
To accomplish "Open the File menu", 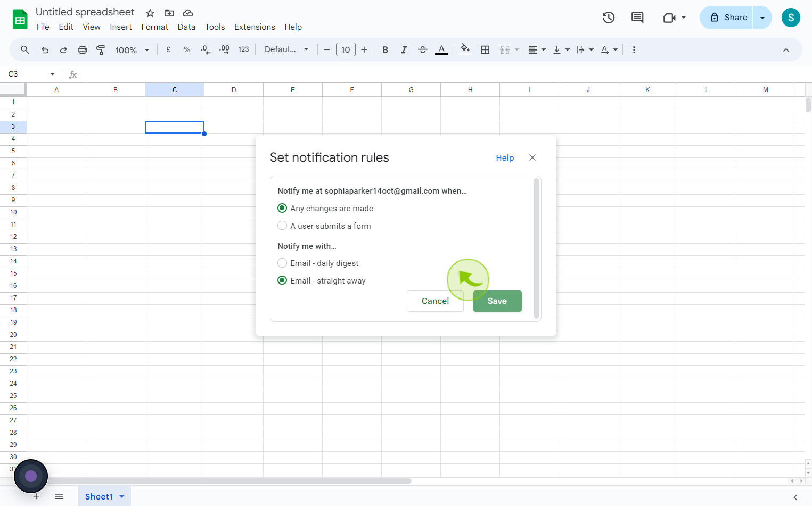I will pos(43,27).
